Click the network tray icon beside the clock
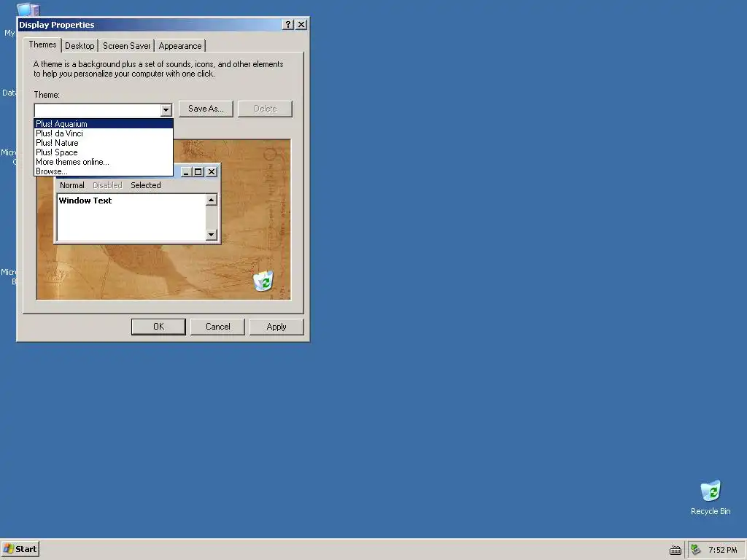Image resolution: width=747 pixels, height=560 pixels. 695,550
